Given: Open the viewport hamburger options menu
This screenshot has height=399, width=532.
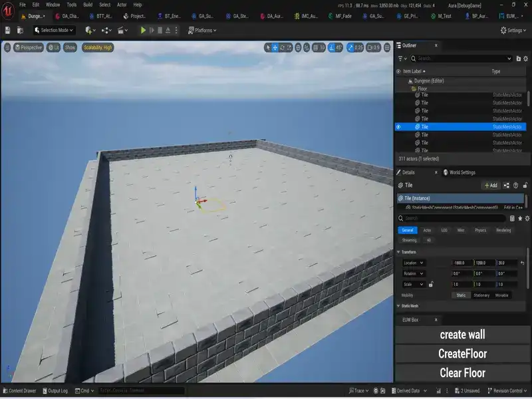Looking at the screenshot, I should 7,47.
